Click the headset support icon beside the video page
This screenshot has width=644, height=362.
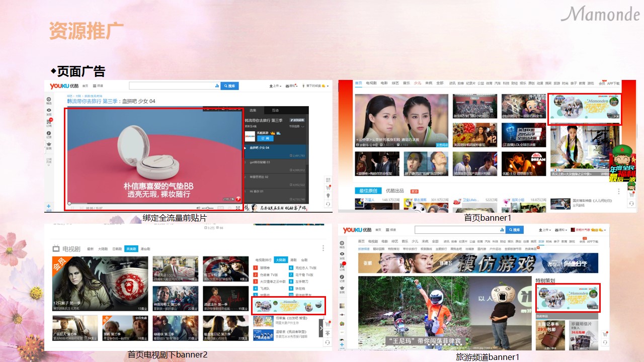click(328, 204)
